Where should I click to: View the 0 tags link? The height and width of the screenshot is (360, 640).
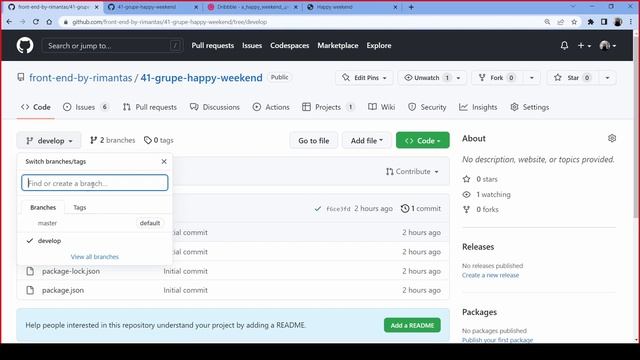tap(159, 140)
